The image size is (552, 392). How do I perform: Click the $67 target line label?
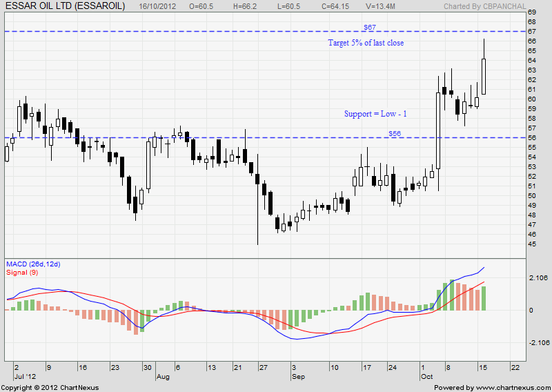point(370,27)
